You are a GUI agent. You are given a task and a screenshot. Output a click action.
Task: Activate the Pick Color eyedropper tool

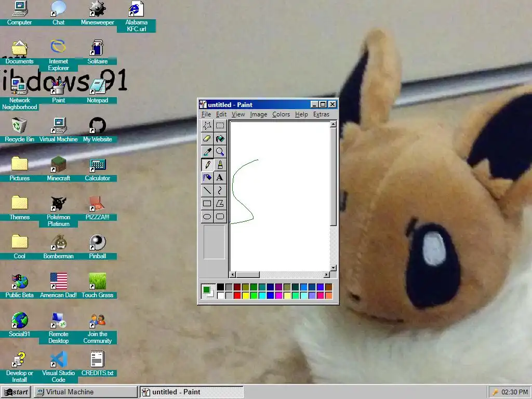[207, 152]
